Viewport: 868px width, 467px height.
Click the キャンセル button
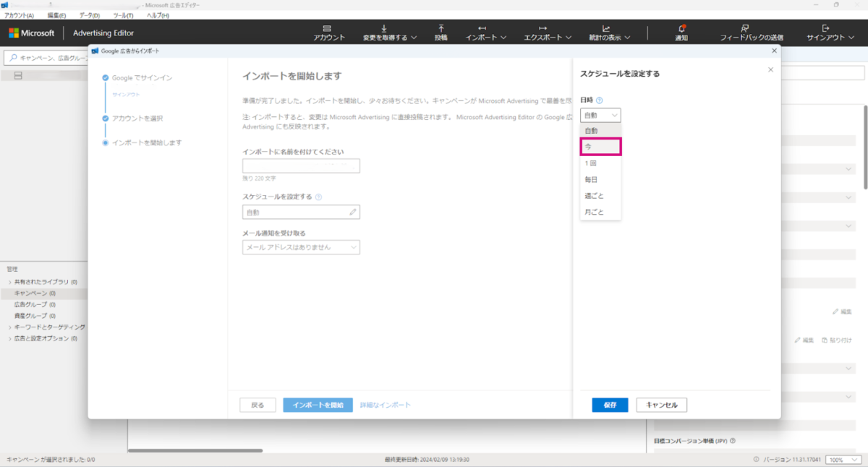661,405
